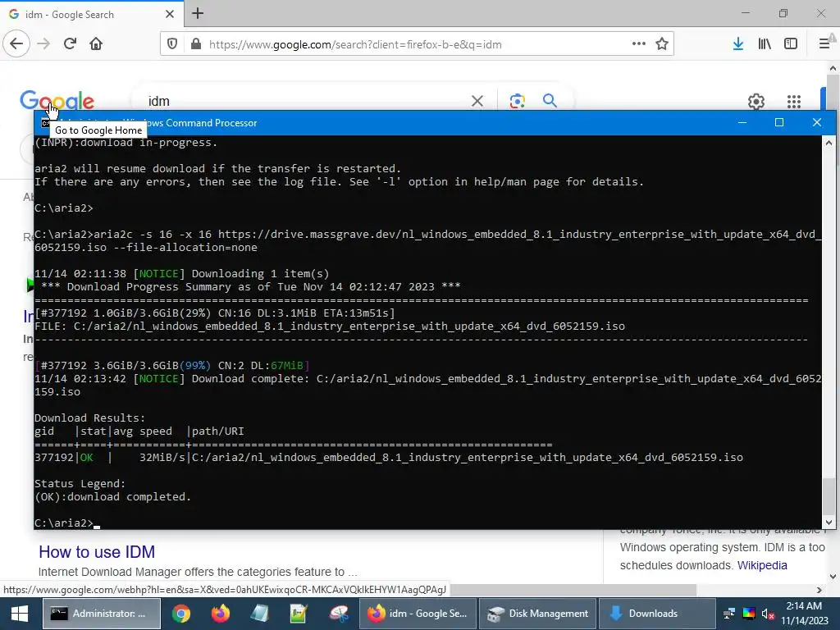This screenshot has width=840, height=630.
Task: Click the Firefox URL address bar
Action: 417,44
